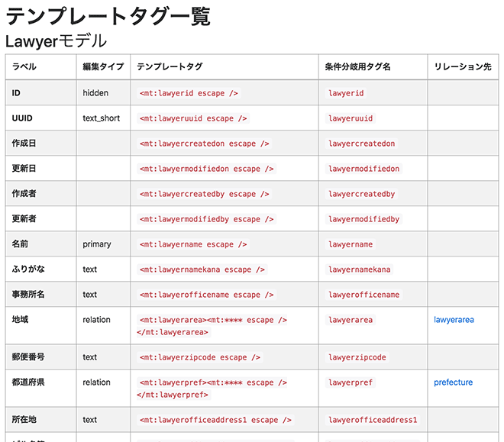Click the lawyermodifiedon condition tag name

click(x=363, y=169)
